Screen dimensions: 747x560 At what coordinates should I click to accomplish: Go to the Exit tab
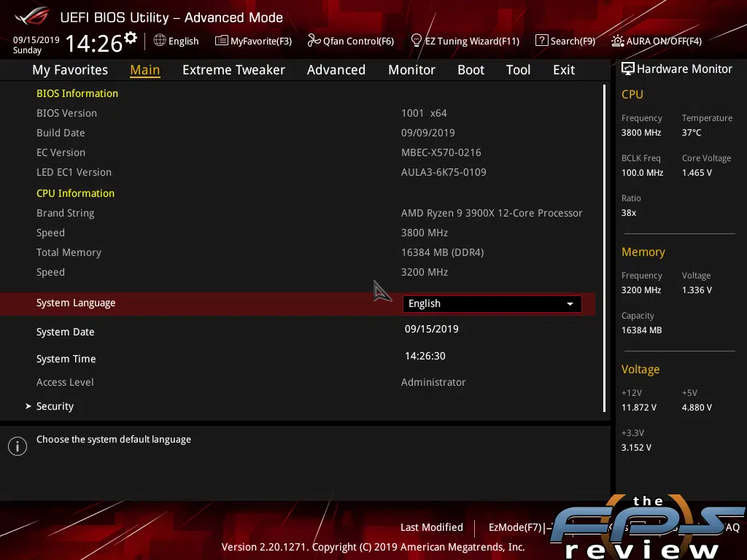(564, 70)
